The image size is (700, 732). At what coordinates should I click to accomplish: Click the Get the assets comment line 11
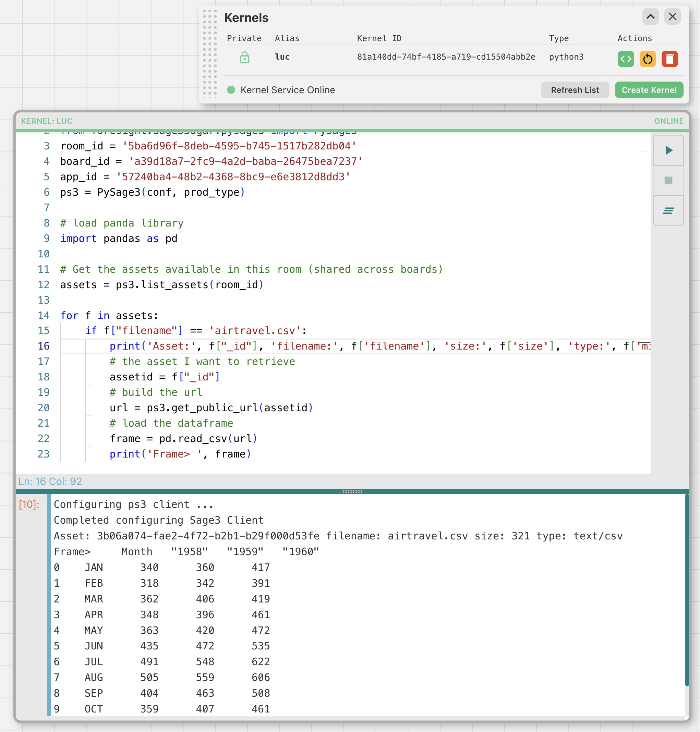(252, 269)
